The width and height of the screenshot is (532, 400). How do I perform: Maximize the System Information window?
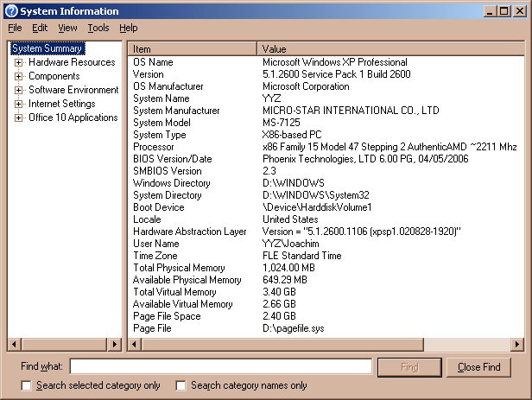click(x=504, y=11)
